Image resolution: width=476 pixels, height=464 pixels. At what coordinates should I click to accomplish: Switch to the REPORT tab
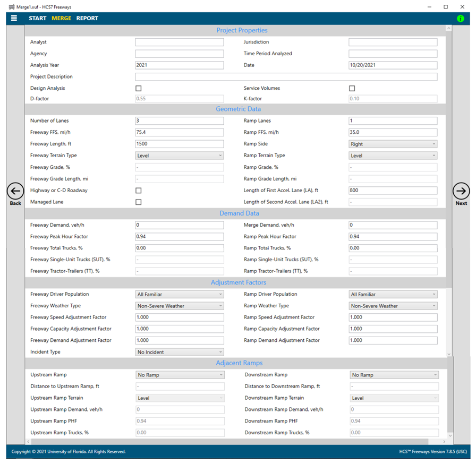click(x=87, y=18)
